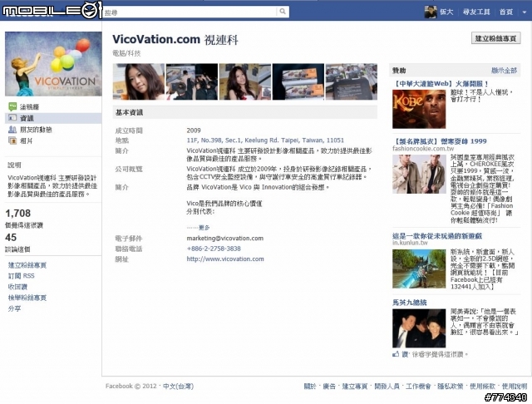Open friends' activity people icon

click(12, 129)
